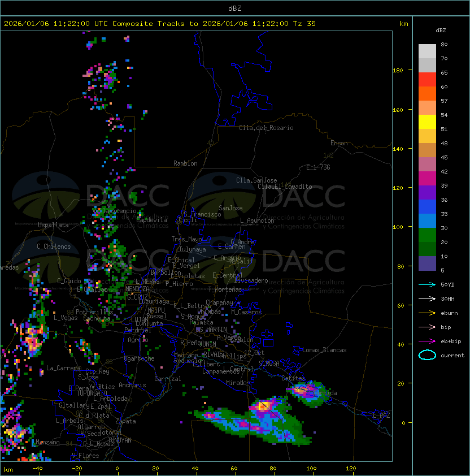Click the Capdevila map label
Image resolution: width=470 pixels, height=476 pixels.
[151, 220]
